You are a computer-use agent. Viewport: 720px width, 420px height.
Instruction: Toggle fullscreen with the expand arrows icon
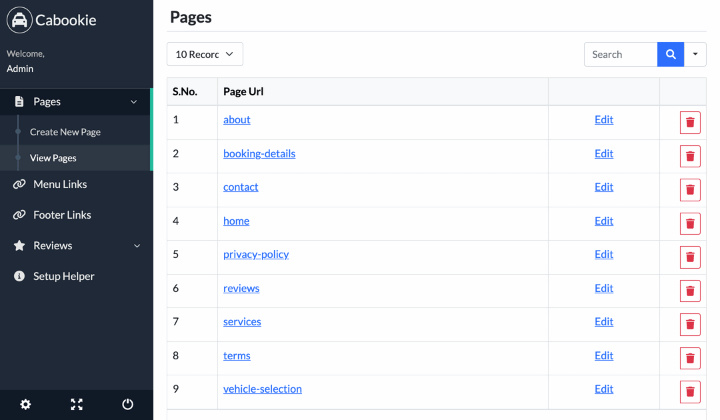tap(77, 404)
